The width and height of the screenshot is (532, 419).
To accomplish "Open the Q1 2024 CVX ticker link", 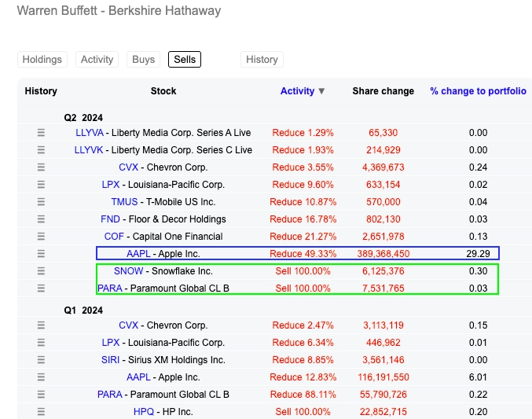I will (x=129, y=325).
